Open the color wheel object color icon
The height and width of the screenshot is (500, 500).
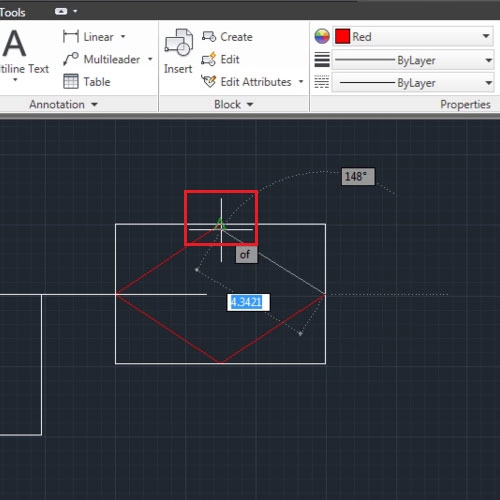[x=322, y=36]
